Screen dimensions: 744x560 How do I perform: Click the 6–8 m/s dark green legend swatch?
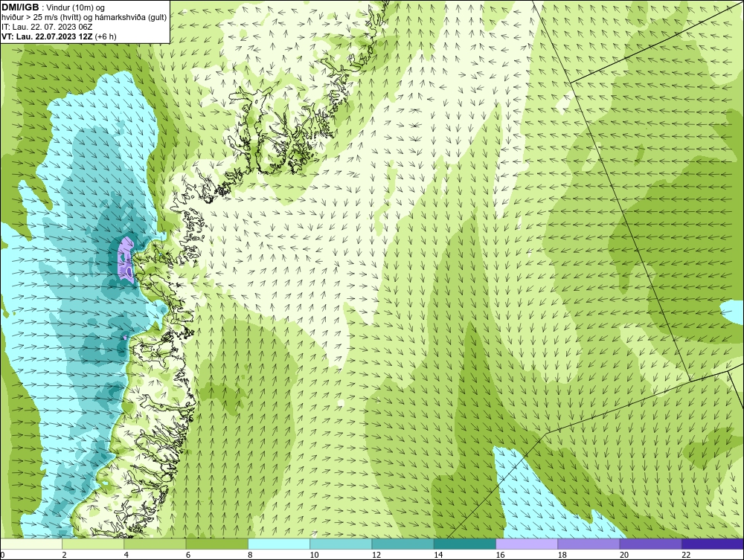tap(217, 544)
